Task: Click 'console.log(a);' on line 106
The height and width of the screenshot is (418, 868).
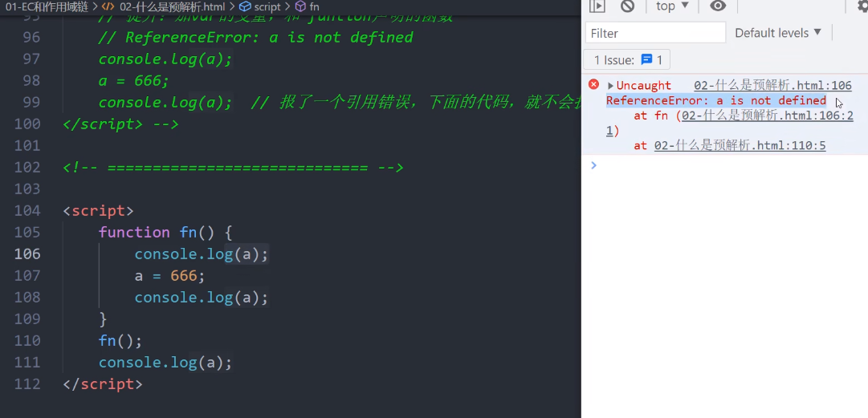Action: coord(201,254)
